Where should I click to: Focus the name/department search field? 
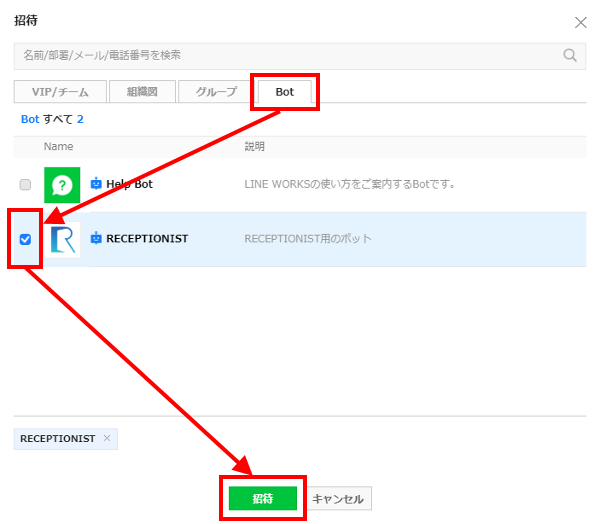300,56
